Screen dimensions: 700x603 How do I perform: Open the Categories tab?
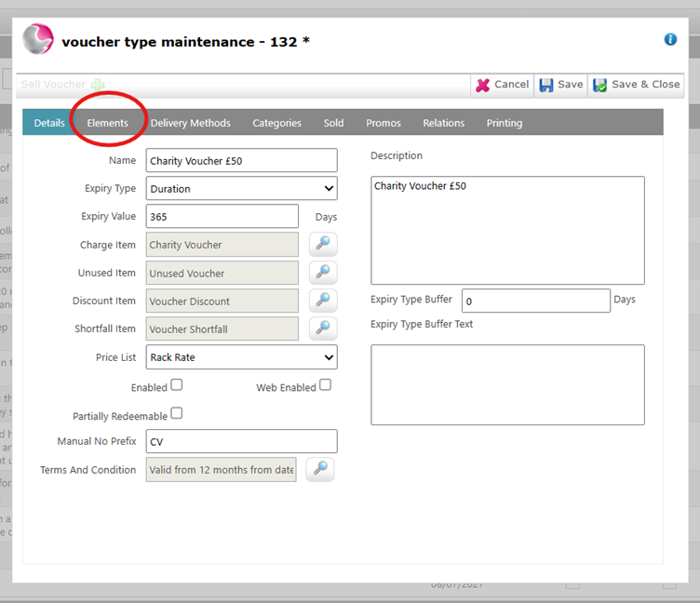point(276,123)
